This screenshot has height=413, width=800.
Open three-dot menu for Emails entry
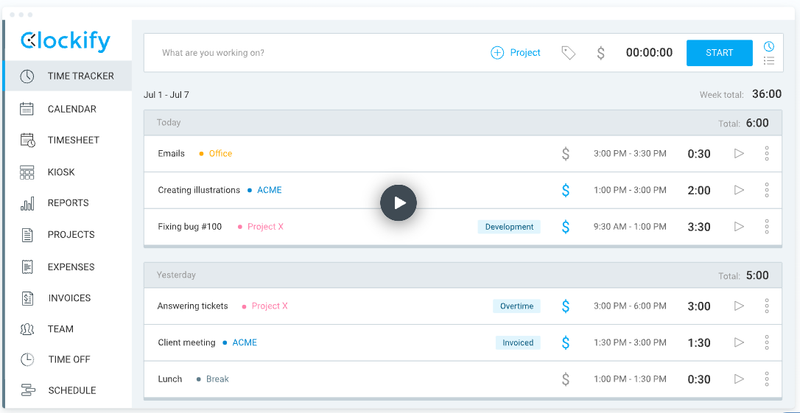click(x=767, y=154)
